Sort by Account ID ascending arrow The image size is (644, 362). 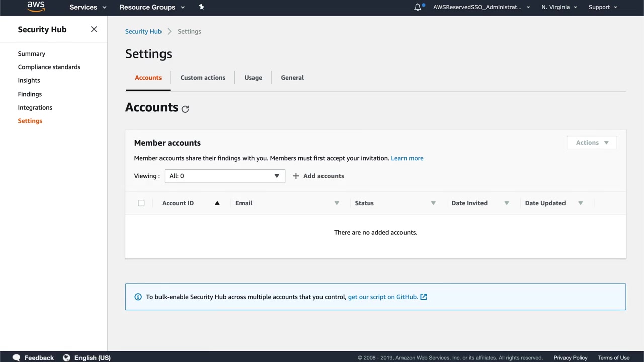coord(217,203)
